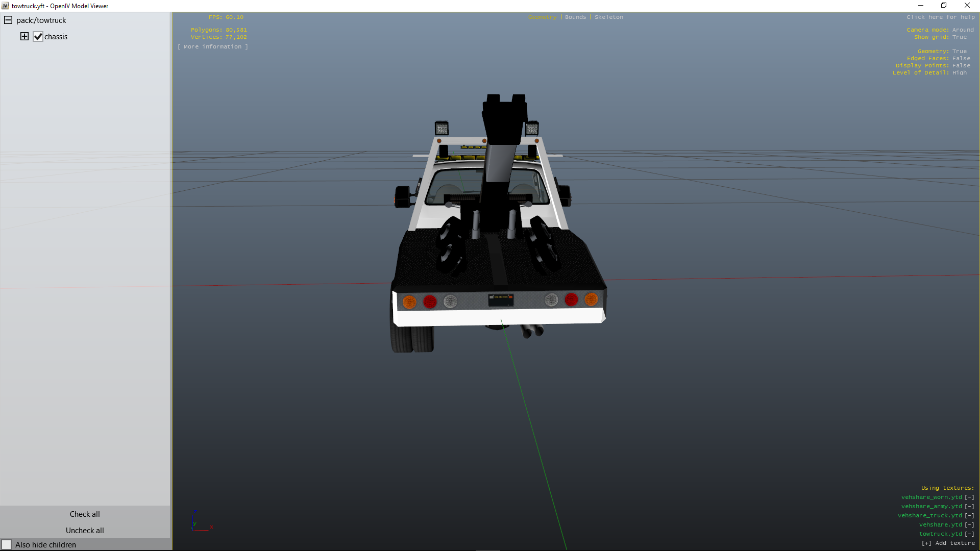Remove vehshare_army.ytd texture via [-]

[969, 506]
